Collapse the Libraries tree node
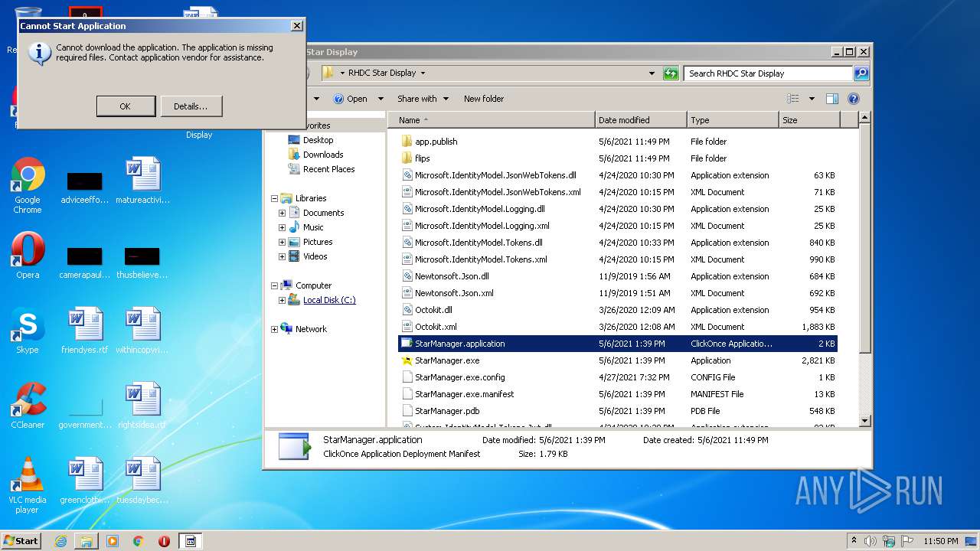 [x=274, y=198]
